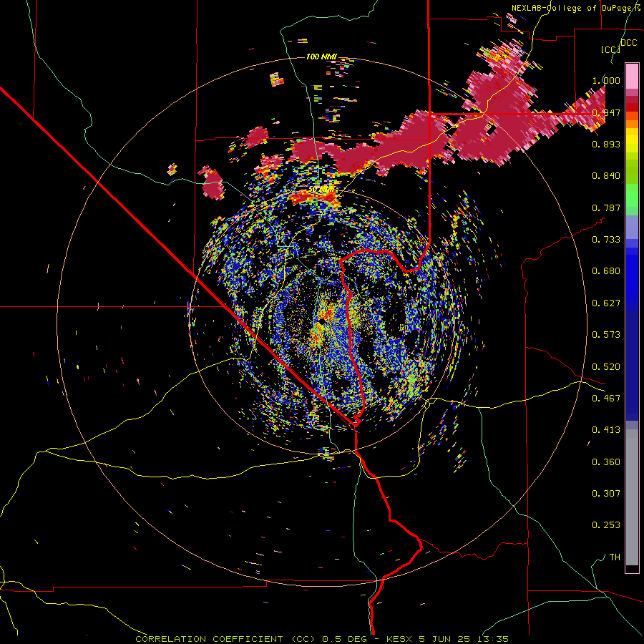Pick the 0.627 scale label

606,303
